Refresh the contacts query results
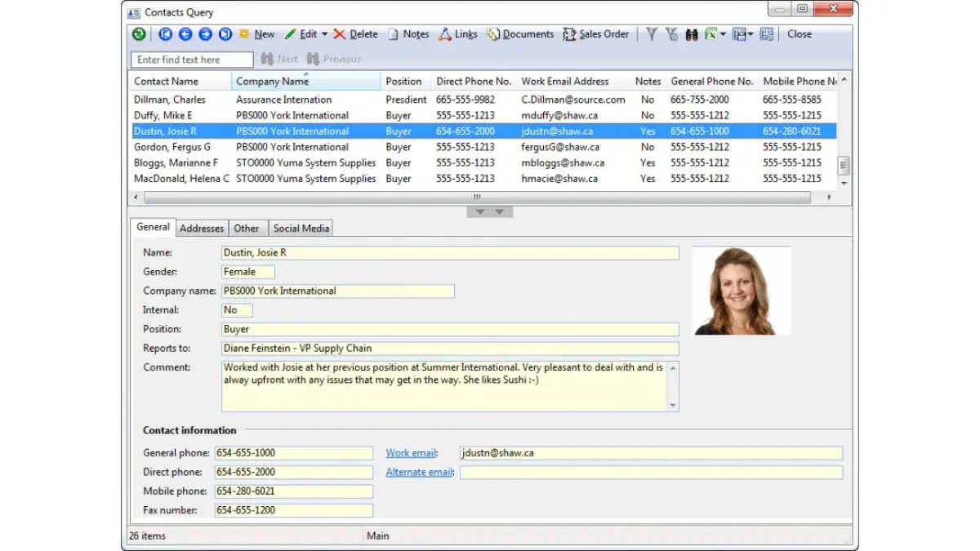Viewport: 980px width, 551px height. (x=139, y=34)
